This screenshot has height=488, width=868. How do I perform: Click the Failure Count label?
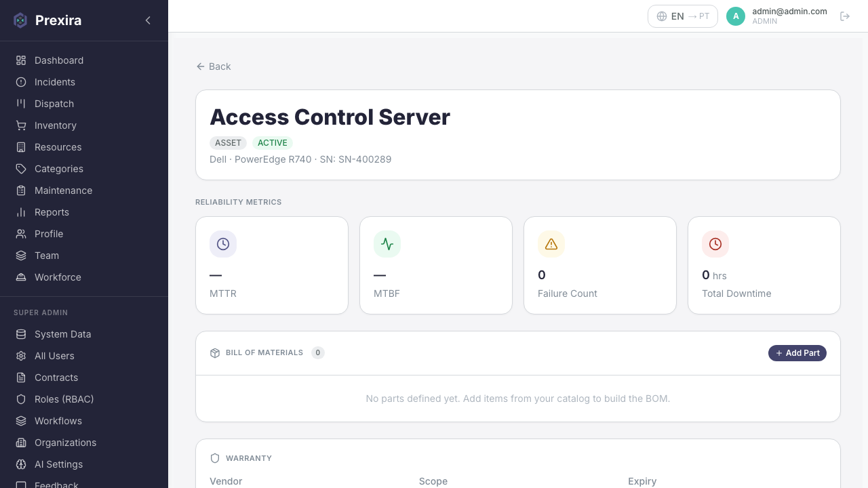click(x=568, y=293)
